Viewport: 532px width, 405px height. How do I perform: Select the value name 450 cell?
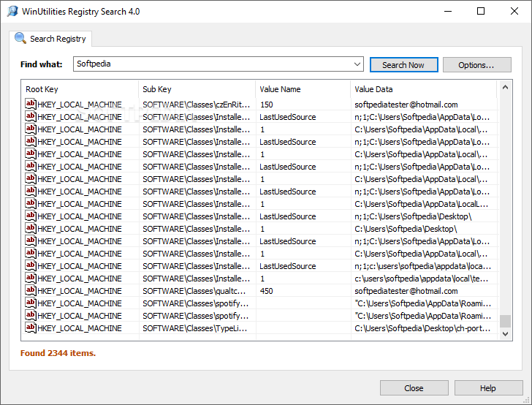point(267,291)
